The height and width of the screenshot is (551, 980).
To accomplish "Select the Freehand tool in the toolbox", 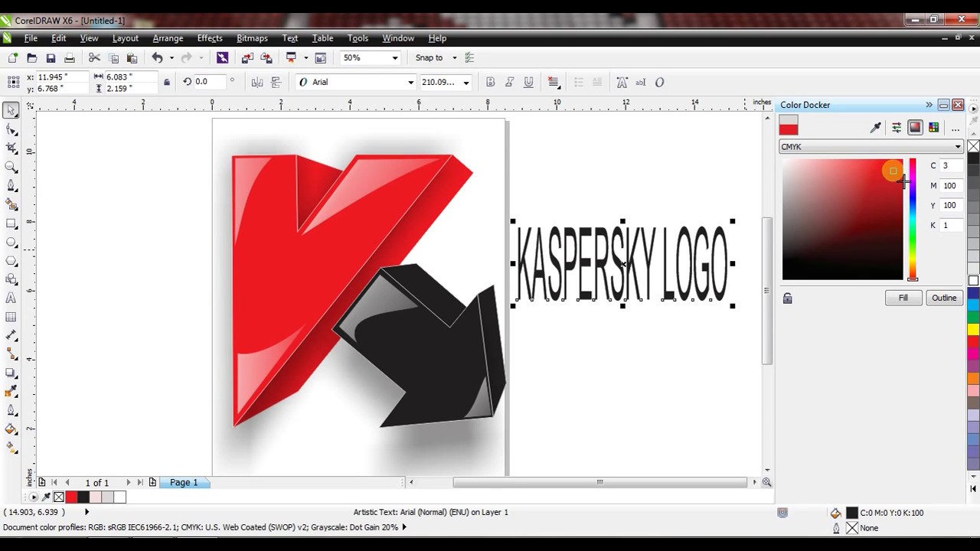I will click(11, 185).
